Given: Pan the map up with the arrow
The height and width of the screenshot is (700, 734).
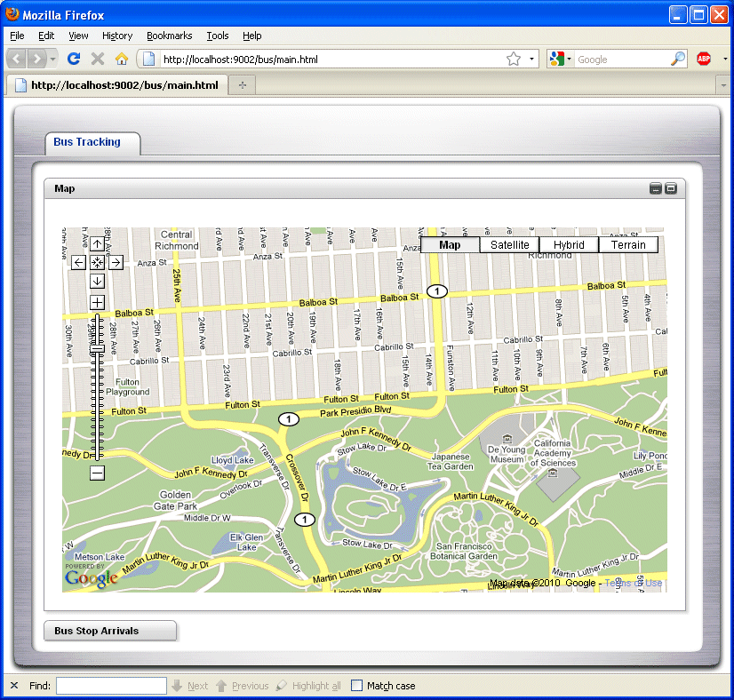Looking at the screenshot, I should click(x=98, y=244).
